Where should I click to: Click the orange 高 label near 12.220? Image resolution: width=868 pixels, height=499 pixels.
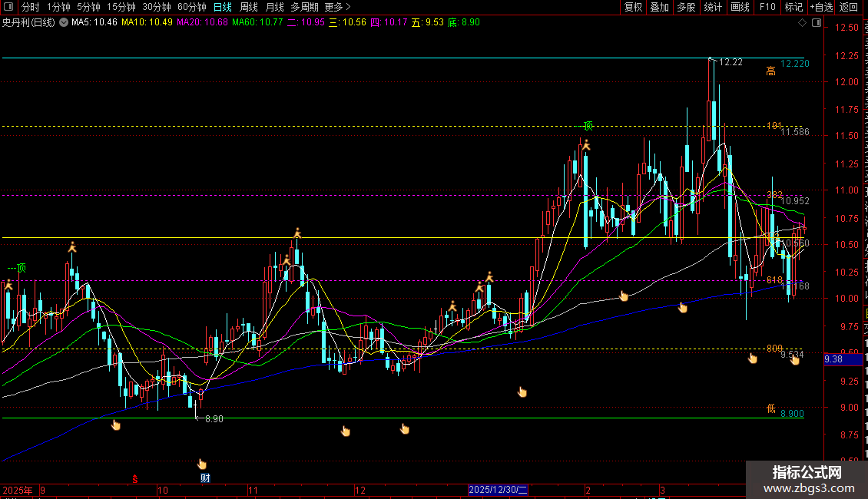tap(770, 71)
